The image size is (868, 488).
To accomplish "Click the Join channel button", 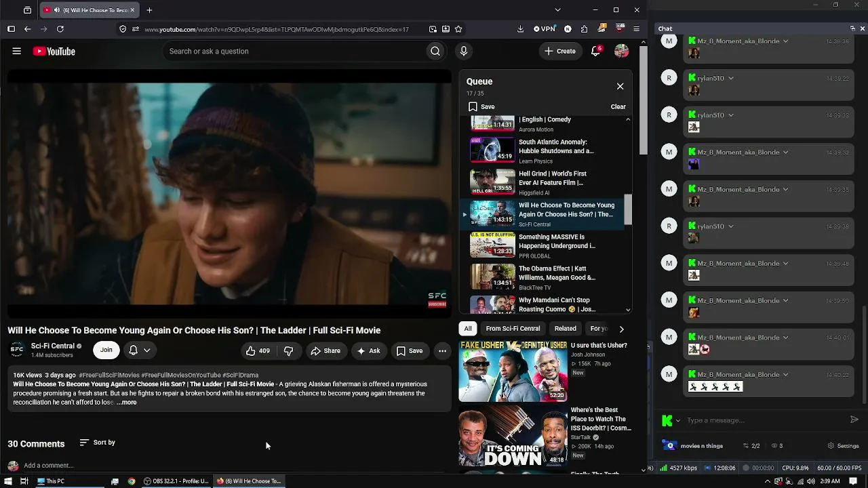I will (106, 350).
